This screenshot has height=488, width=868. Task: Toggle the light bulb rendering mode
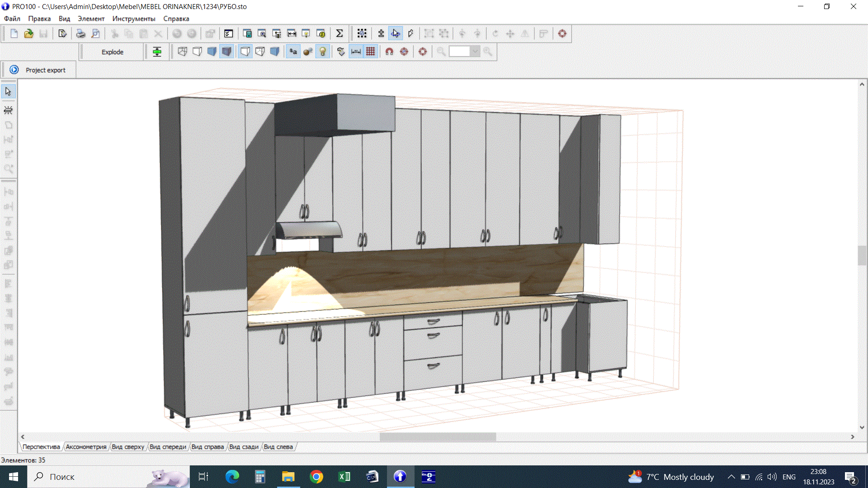tap(322, 51)
